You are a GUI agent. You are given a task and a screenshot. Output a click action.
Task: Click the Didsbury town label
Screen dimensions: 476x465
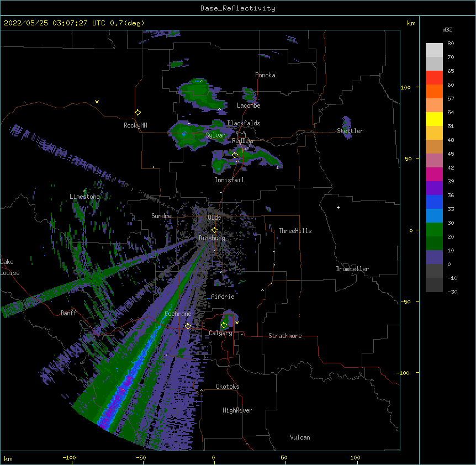tap(212, 238)
